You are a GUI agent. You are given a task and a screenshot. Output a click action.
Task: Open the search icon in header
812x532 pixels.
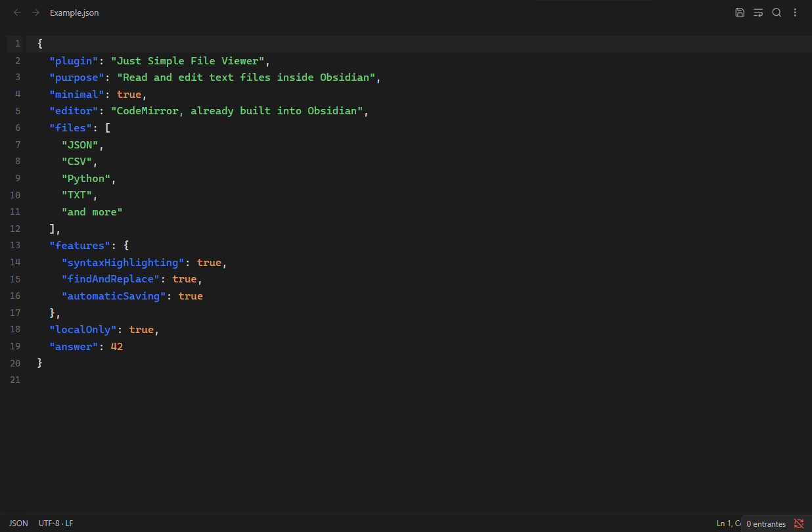[x=777, y=12]
